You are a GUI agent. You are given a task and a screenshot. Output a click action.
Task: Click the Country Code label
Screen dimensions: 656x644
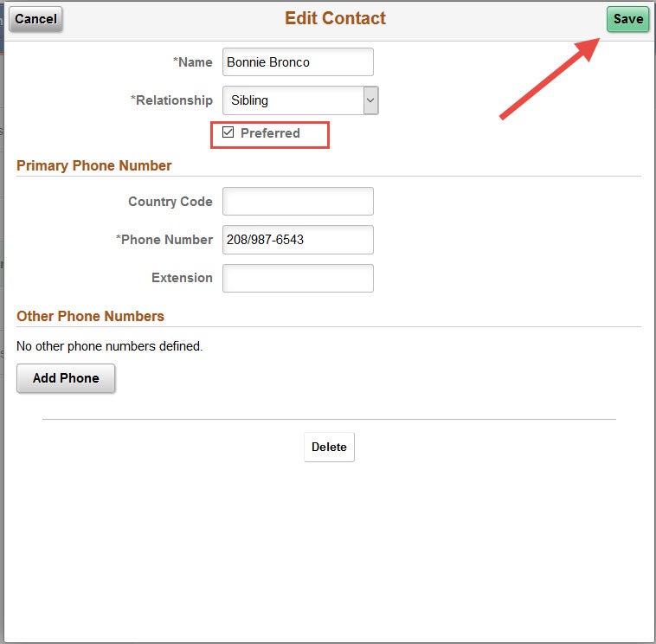(170, 202)
